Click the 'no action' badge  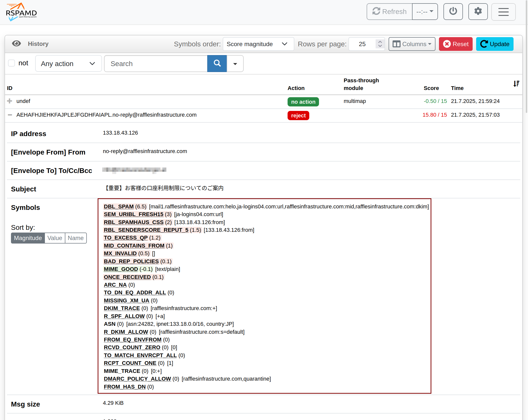(303, 102)
